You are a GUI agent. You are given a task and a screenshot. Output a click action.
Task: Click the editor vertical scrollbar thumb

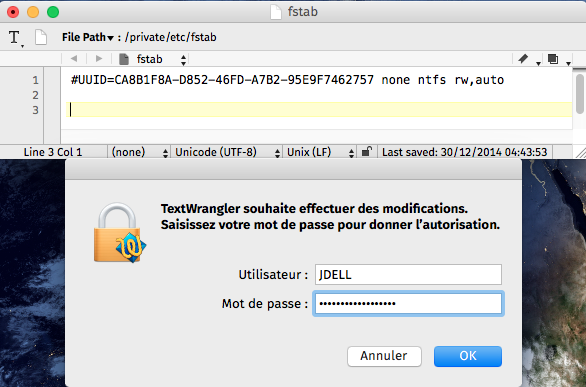(x=580, y=93)
